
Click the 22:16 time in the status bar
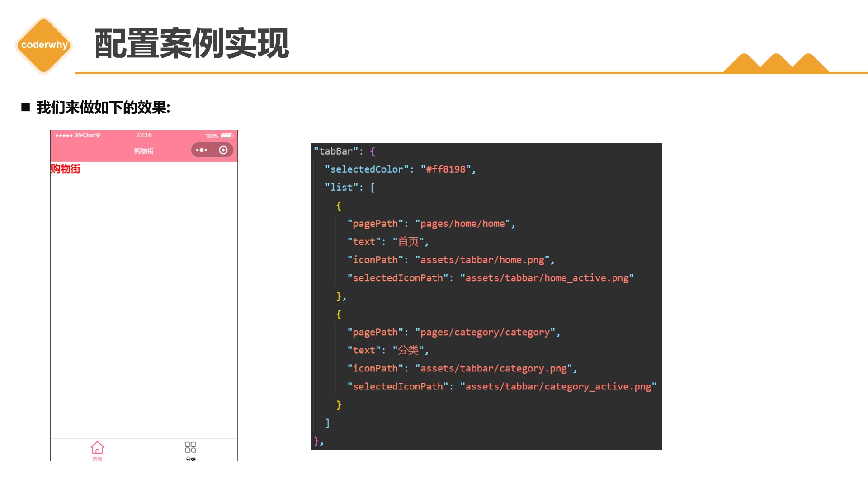[x=144, y=135]
